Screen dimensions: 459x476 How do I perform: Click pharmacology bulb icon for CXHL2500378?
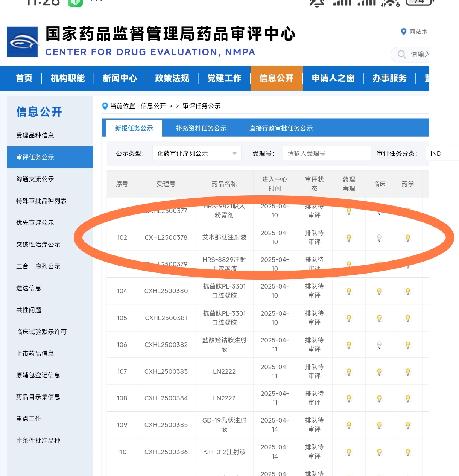pos(349,238)
